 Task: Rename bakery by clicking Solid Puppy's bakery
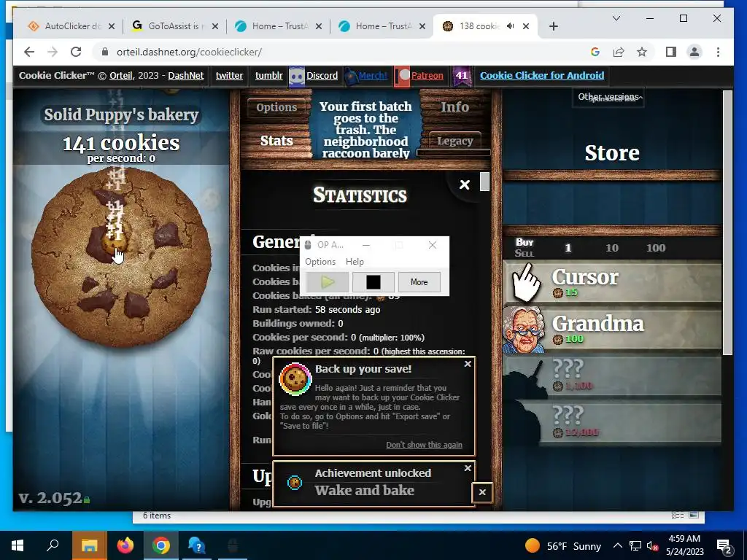pos(122,114)
